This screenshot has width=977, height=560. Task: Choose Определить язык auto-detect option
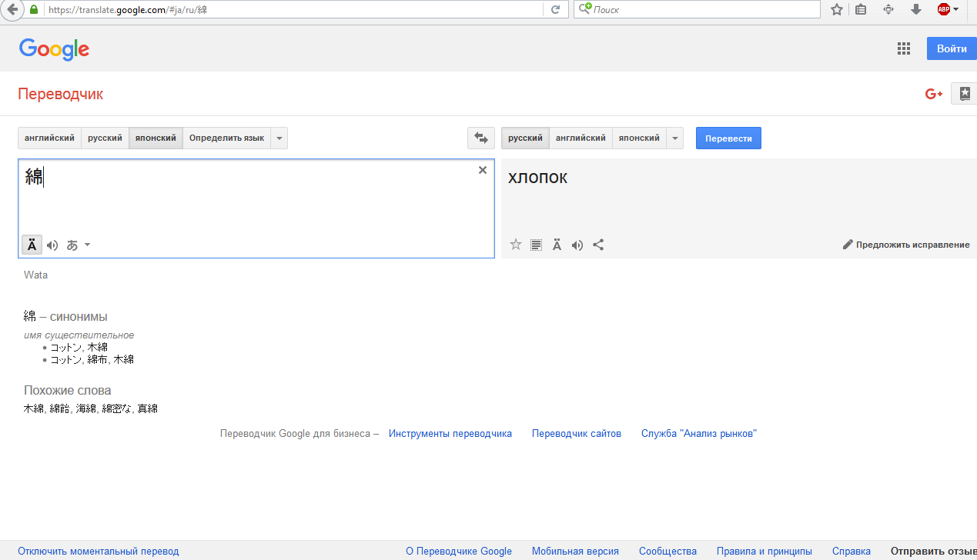(226, 138)
